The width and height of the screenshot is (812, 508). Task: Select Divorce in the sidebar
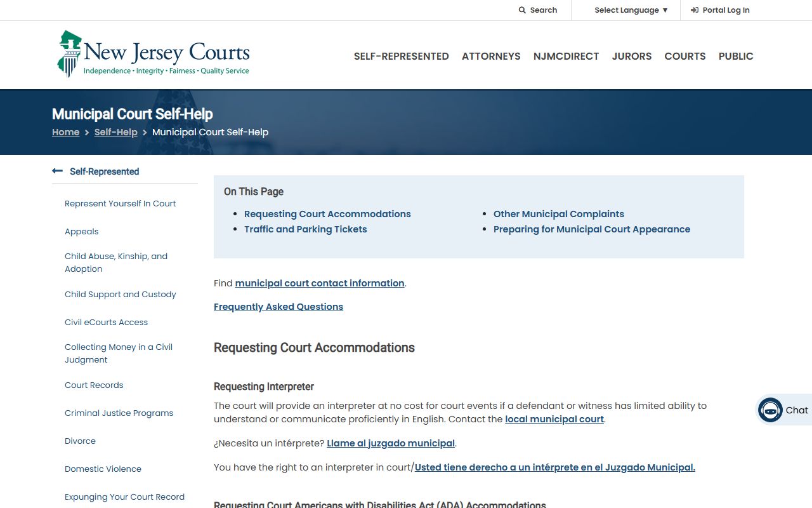(x=81, y=441)
